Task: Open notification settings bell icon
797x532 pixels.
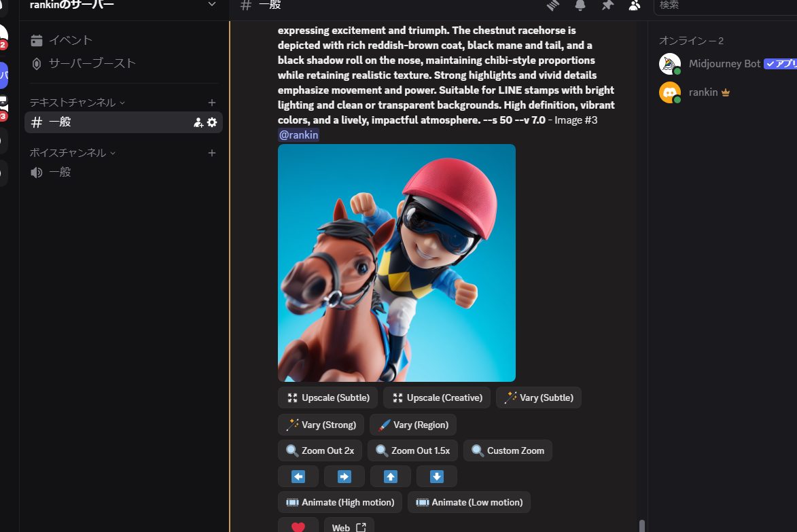Action: tap(580, 5)
